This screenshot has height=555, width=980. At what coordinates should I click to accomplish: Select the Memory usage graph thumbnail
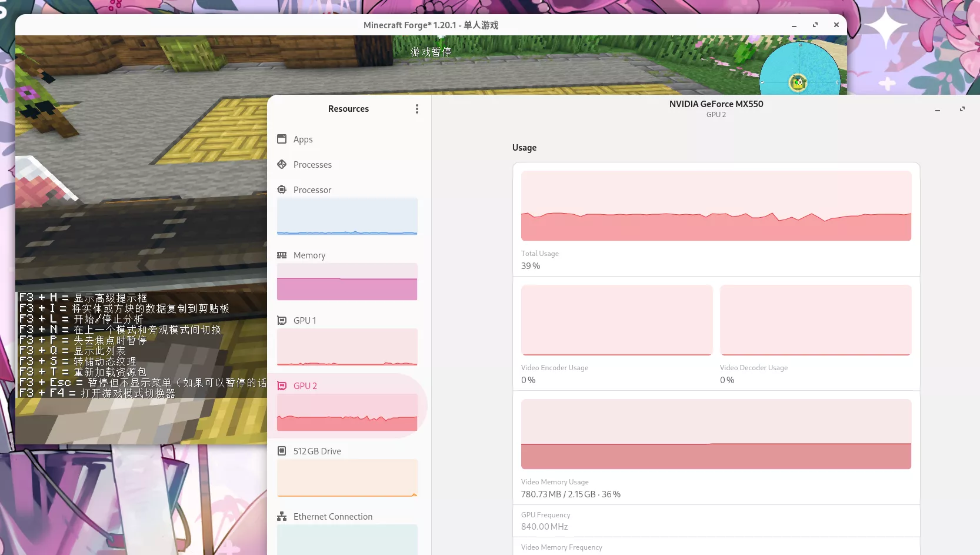347,282
